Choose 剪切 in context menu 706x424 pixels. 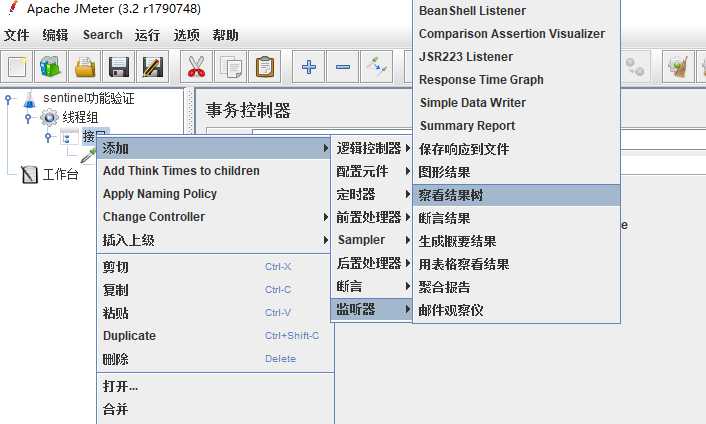pos(215,267)
